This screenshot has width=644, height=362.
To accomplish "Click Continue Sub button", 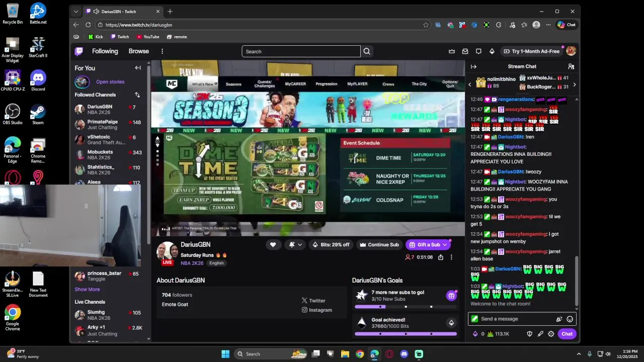I will pyautogui.click(x=379, y=245).
